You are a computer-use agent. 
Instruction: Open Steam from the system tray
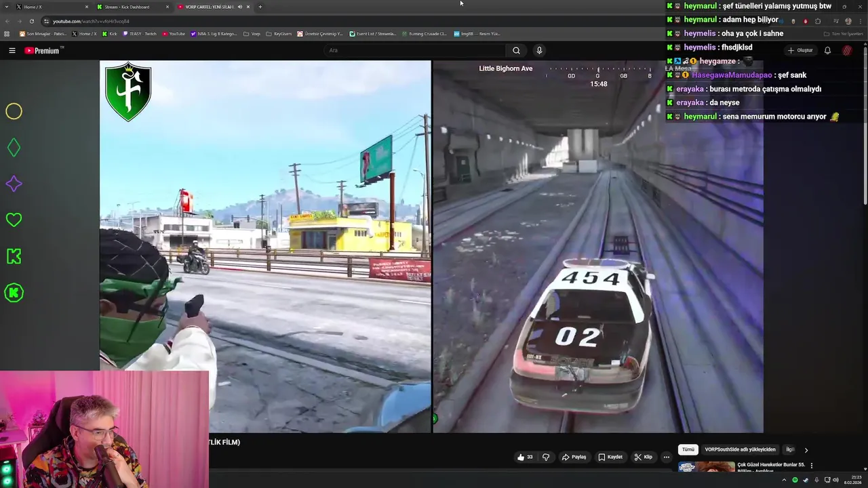806,480
